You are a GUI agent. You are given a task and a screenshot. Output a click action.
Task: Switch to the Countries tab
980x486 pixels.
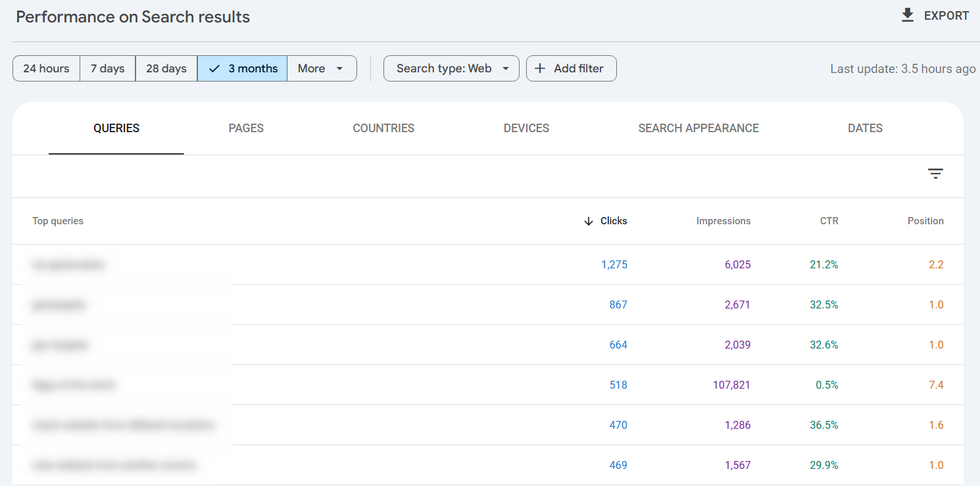click(383, 128)
